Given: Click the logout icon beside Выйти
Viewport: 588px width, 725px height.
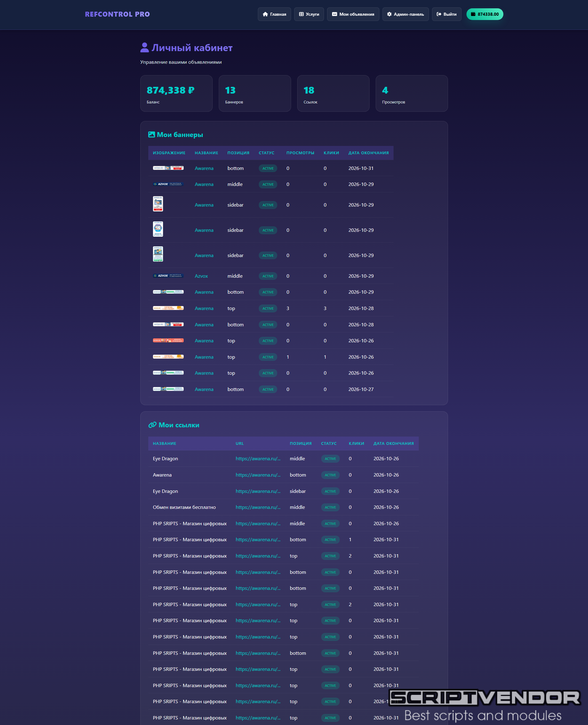Looking at the screenshot, I should (439, 14).
